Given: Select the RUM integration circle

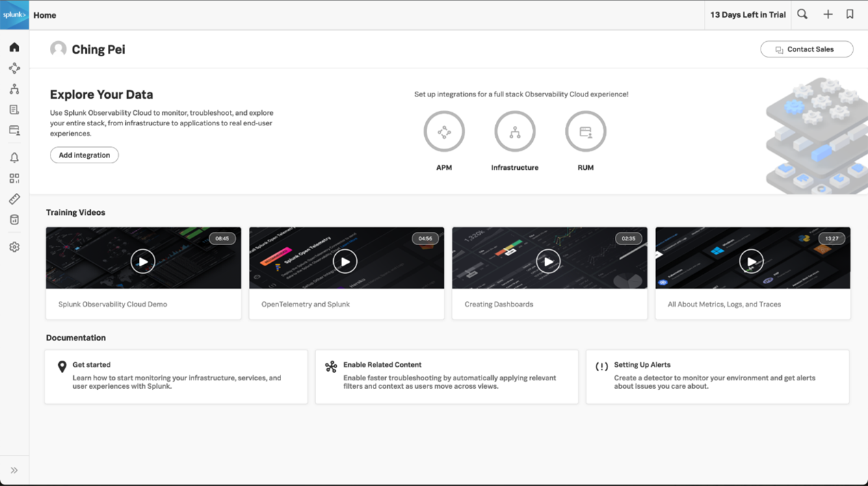Looking at the screenshot, I should pyautogui.click(x=586, y=131).
